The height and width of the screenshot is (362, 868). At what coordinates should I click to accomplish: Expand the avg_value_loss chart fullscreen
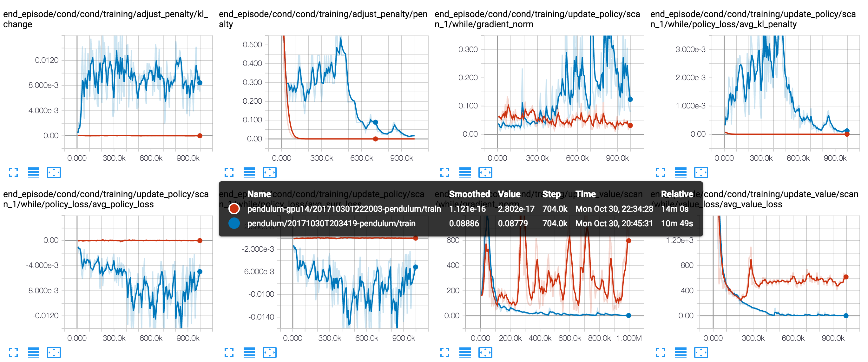tap(661, 353)
